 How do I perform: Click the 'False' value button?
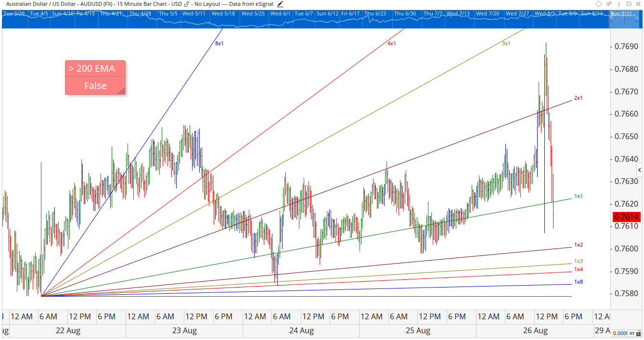coord(95,86)
